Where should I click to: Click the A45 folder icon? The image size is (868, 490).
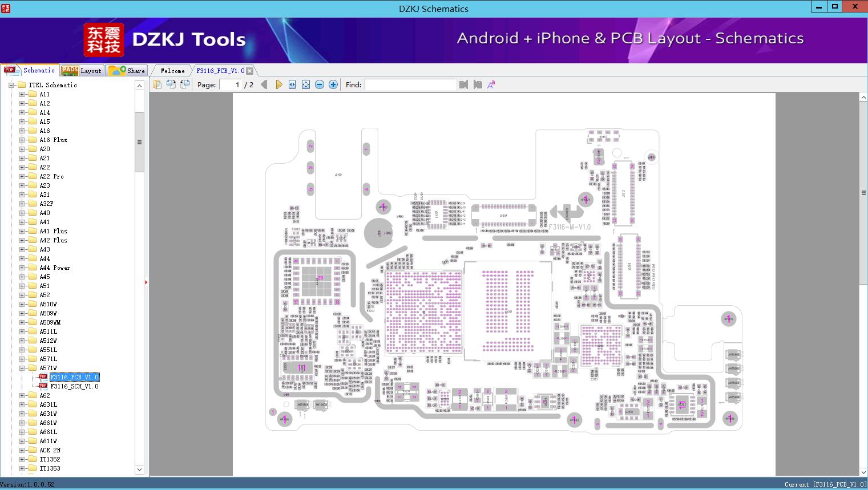(x=33, y=277)
